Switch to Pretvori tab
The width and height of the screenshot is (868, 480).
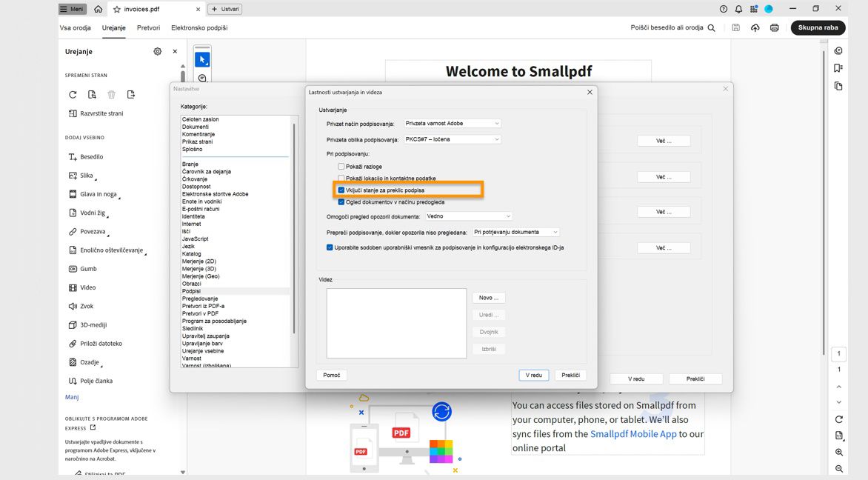148,27
